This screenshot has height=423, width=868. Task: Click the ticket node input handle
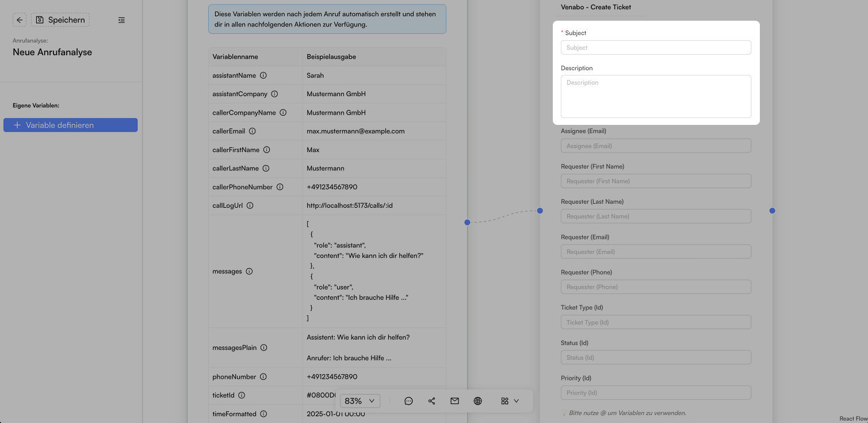tap(540, 211)
